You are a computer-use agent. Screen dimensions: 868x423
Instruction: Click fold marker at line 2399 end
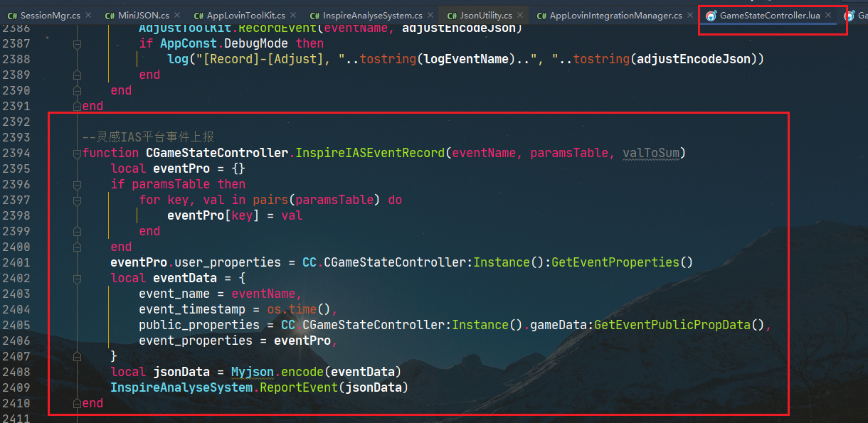click(x=77, y=232)
